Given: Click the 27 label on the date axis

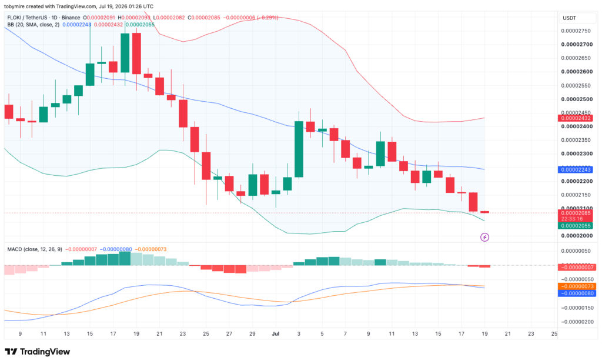Looking at the screenshot, I should coord(229,333).
